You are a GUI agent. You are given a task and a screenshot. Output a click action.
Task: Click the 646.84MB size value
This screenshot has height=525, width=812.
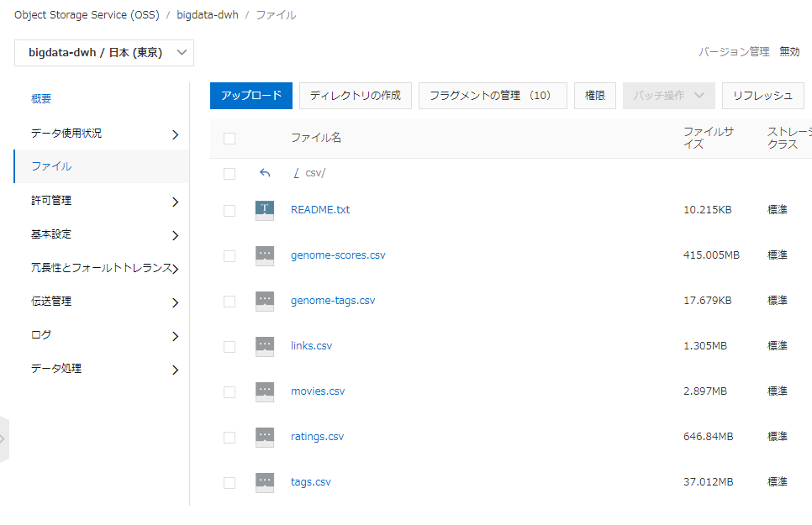point(708,437)
